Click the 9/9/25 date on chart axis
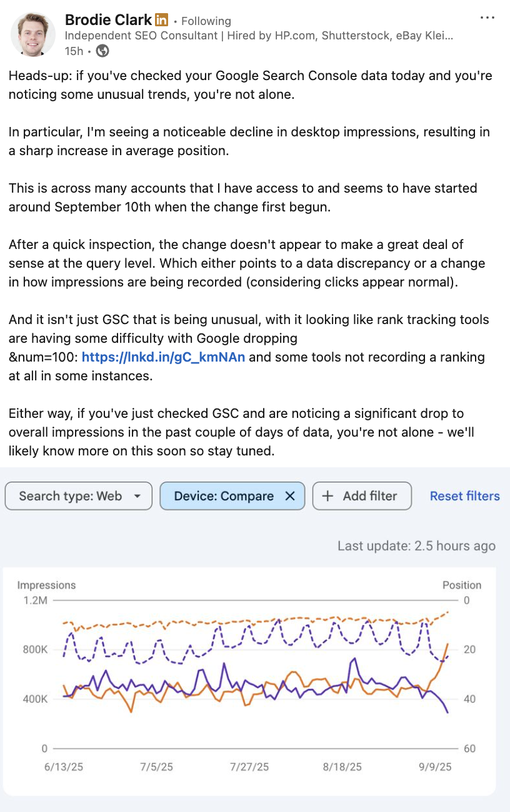 point(436,767)
